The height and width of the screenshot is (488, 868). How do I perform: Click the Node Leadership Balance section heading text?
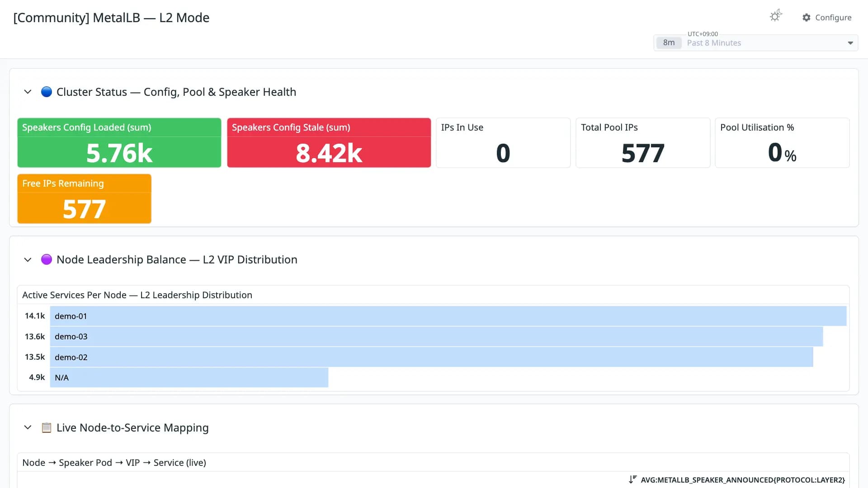(177, 260)
